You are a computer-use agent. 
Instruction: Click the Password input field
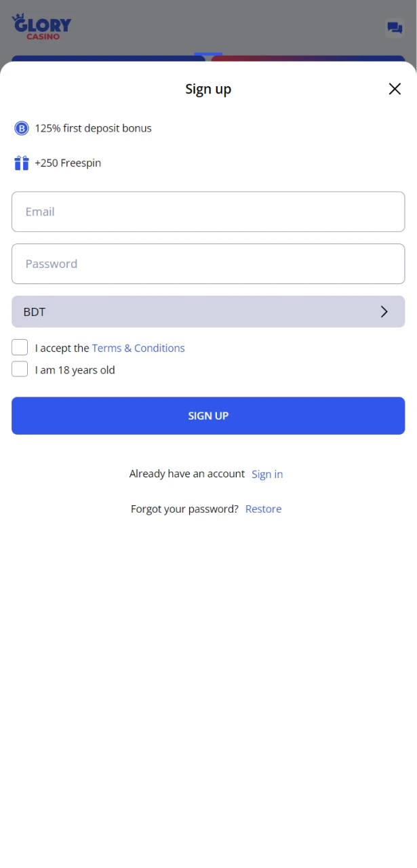click(x=208, y=263)
